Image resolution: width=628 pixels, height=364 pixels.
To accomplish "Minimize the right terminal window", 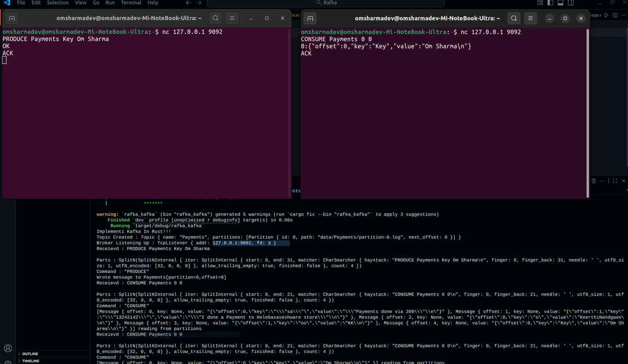I will pos(549,18).
